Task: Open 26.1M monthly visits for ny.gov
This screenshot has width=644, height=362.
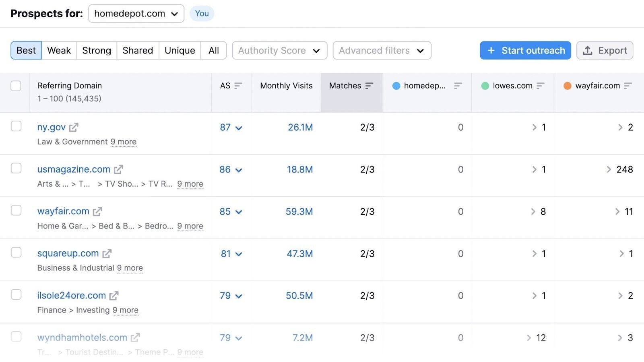Action: tap(300, 128)
